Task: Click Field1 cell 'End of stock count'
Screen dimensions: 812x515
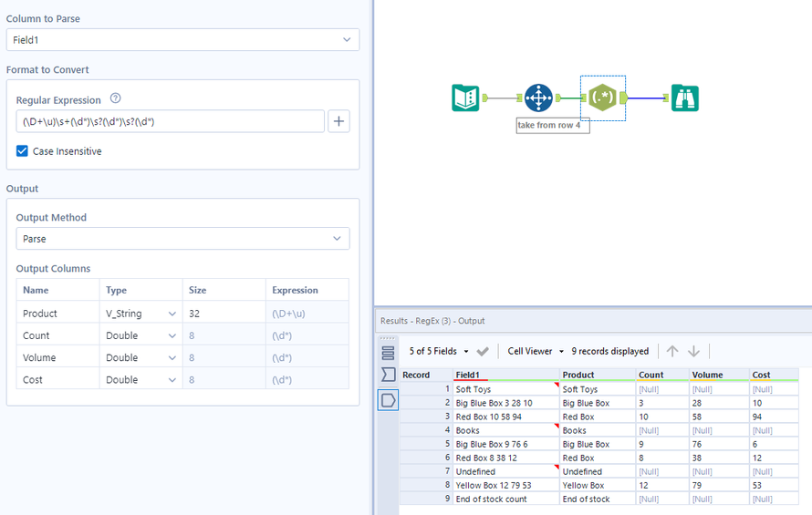Action: 506,499
